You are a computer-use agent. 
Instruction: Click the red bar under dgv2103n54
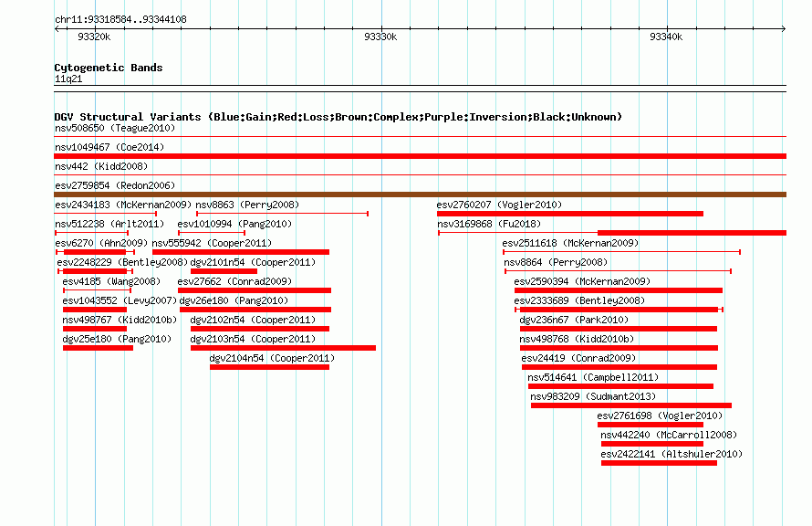click(x=283, y=348)
